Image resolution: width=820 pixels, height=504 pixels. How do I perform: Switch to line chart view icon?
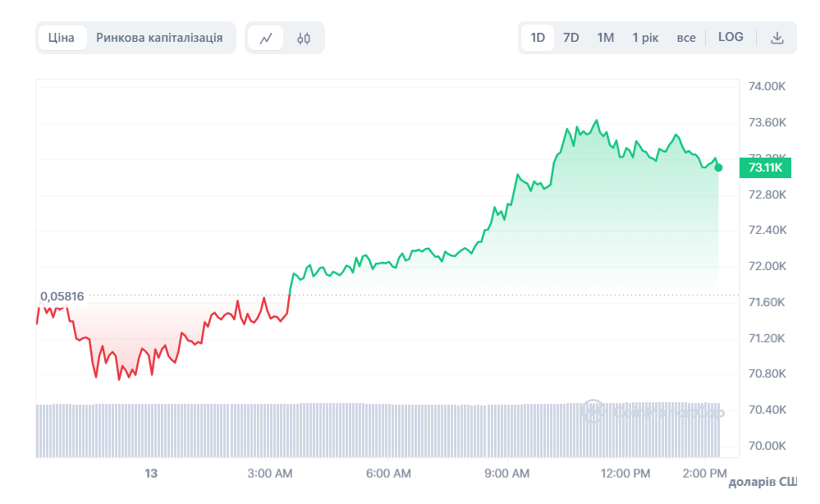[x=266, y=38]
